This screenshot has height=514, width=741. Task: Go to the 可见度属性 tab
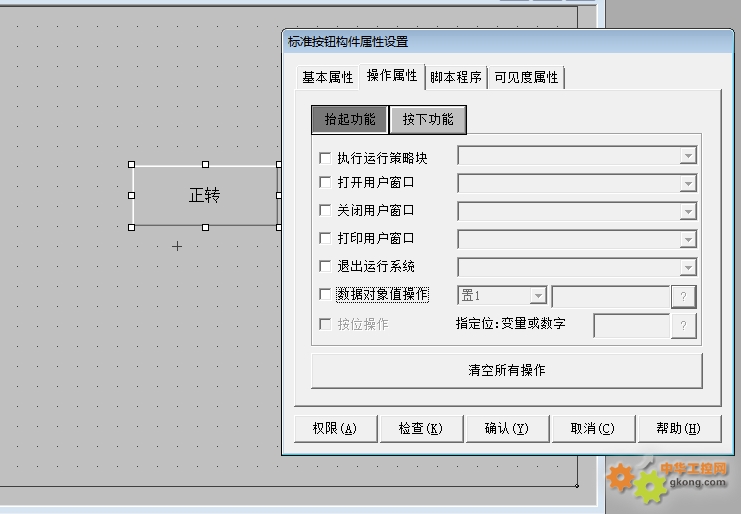coord(526,77)
